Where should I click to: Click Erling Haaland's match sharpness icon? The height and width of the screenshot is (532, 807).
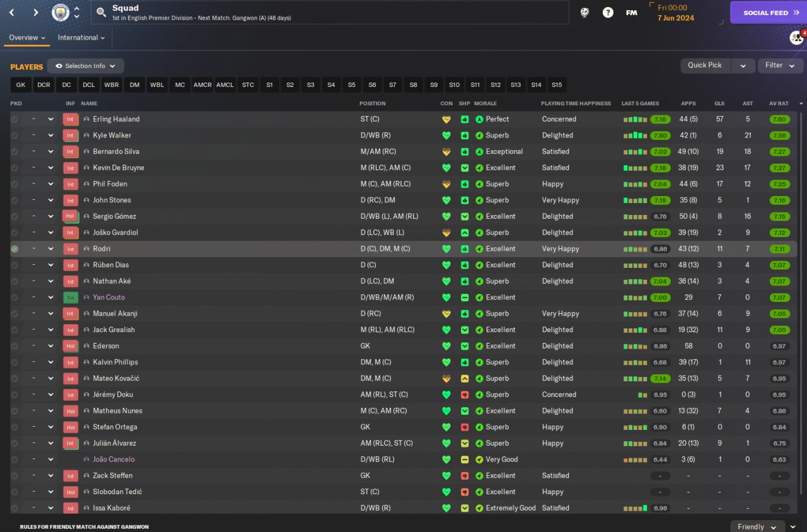[465, 119]
